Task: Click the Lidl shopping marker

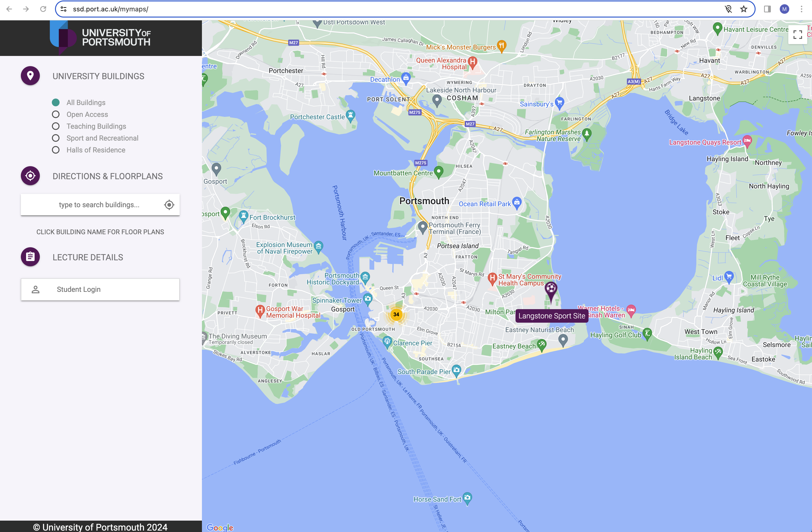Action: coord(729,277)
